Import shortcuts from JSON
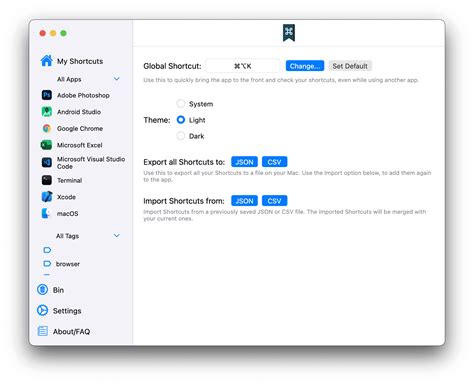Viewport: 474px width, 384px height. (244, 201)
